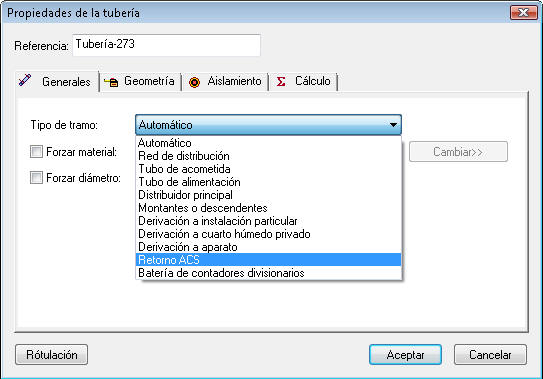This screenshot has height=379, width=543.
Task: Choose Red de distribución option
Action: 269,156
